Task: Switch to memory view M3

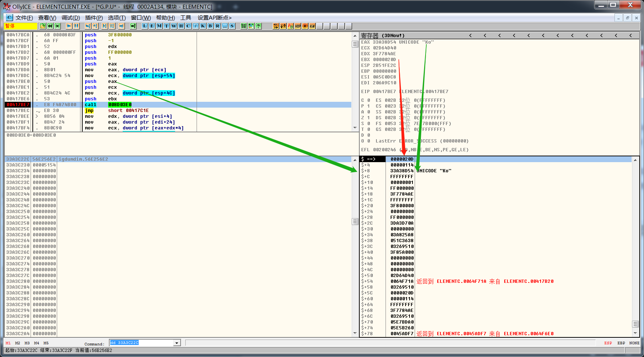Action: pyautogui.click(x=27, y=343)
